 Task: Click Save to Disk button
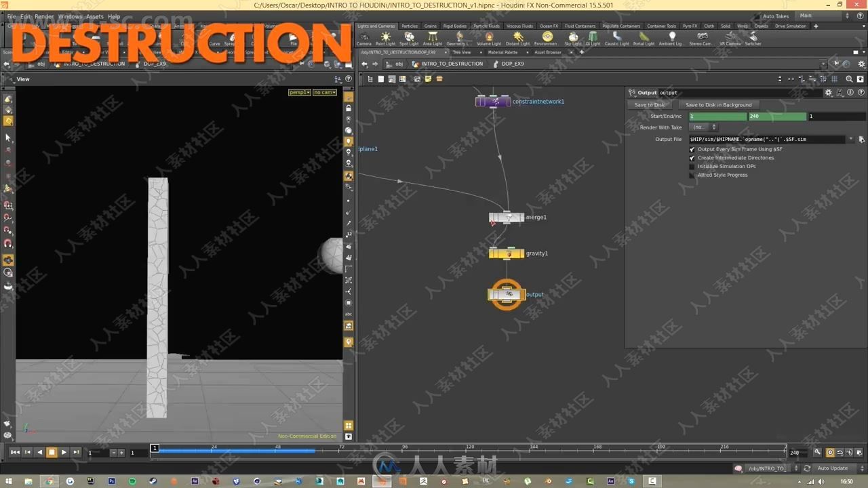pyautogui.click(x=650, y=105)
